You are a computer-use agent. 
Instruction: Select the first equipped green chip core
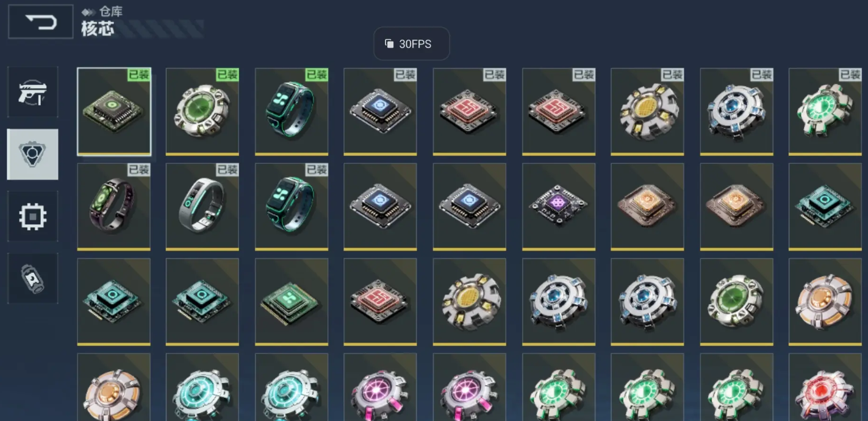(x=114, y=111)
